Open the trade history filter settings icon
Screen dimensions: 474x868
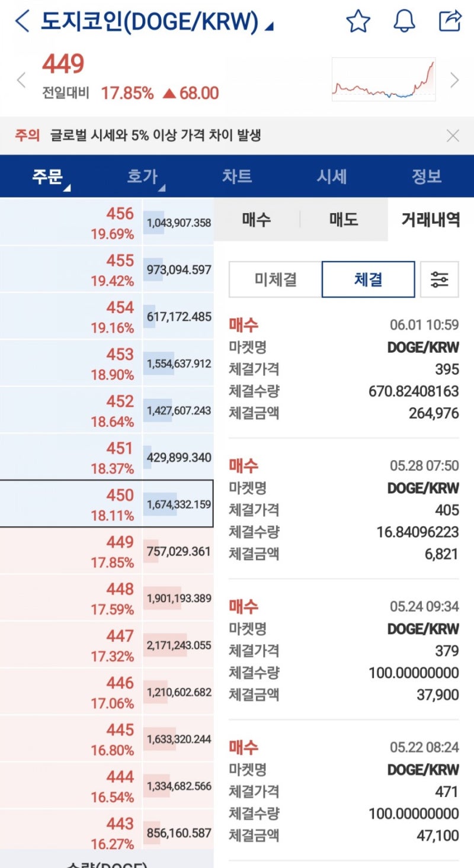pyautogui.click(x=439, y=279)
